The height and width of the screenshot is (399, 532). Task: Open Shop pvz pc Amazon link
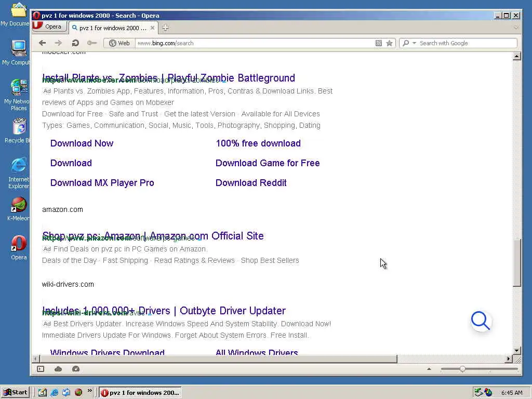pyautogui.click(x=153, y=236)
